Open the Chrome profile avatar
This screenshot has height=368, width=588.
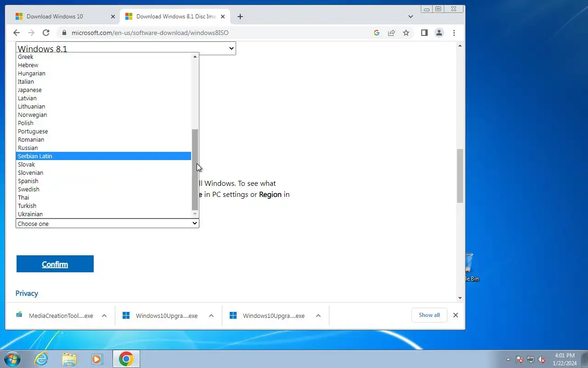point(439,33)
